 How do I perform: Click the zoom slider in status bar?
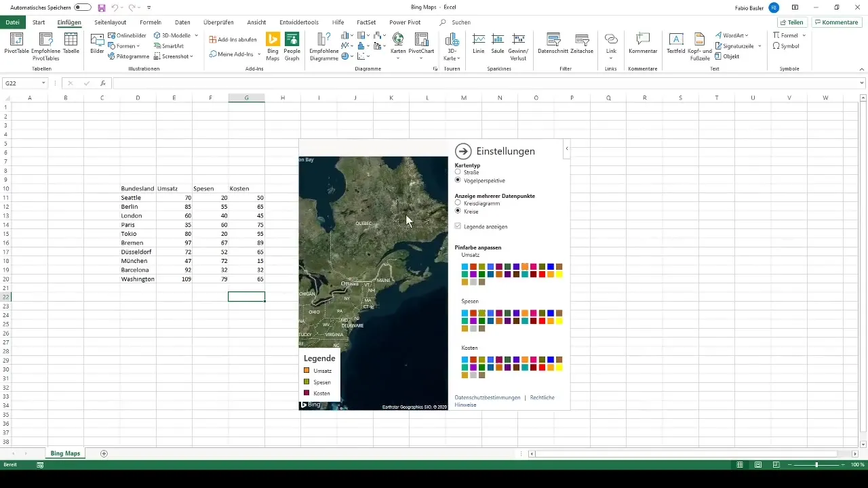tap(816, 465)
